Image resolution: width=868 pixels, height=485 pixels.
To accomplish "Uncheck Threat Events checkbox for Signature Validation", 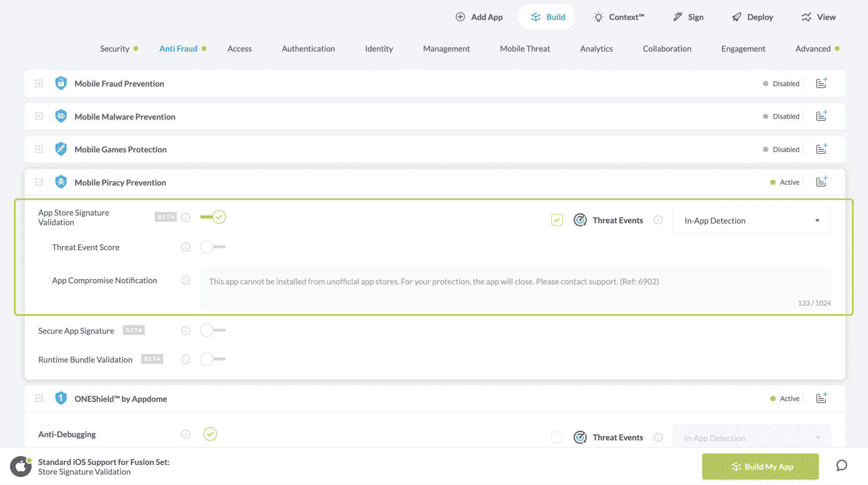I will (557, 220).
